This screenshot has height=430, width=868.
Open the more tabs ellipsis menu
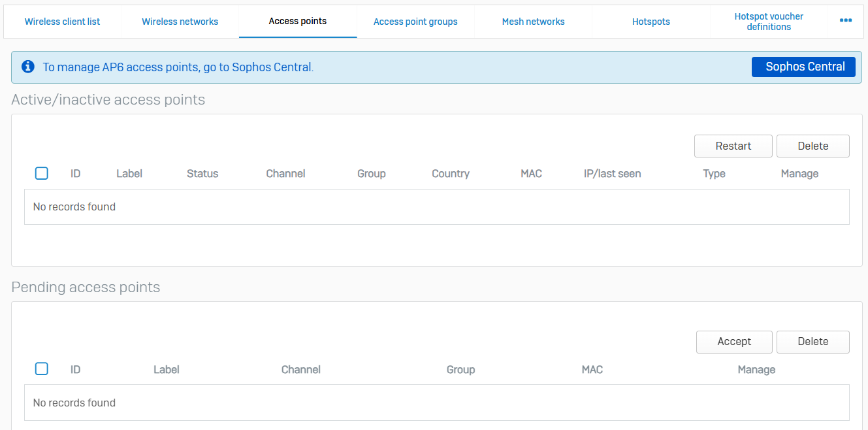click(x=846, y=21)
